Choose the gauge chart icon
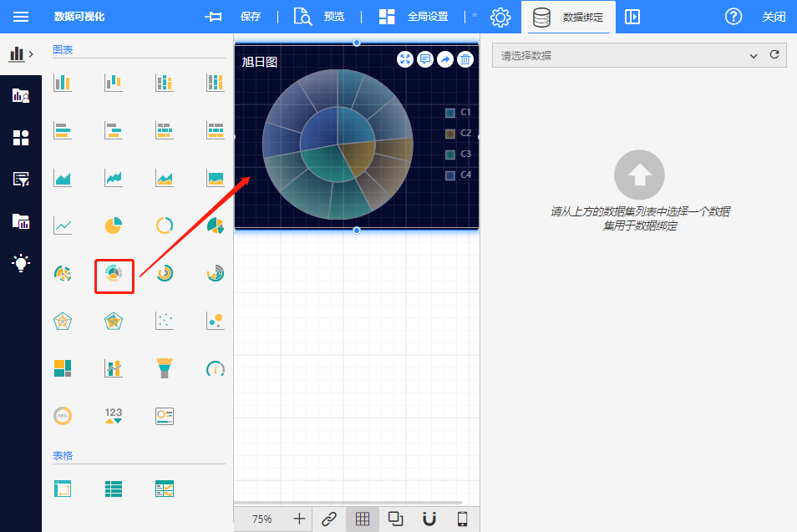Image resolution: width=797 pixels, height=532 pixels. point(215,368)
